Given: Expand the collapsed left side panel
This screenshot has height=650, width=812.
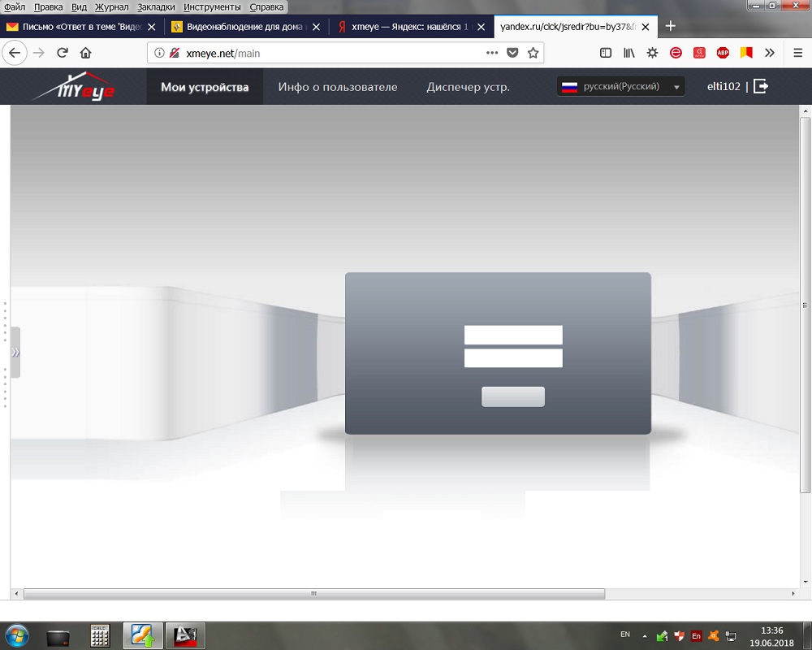Looking at the screenshot, I should coord(15,353).
